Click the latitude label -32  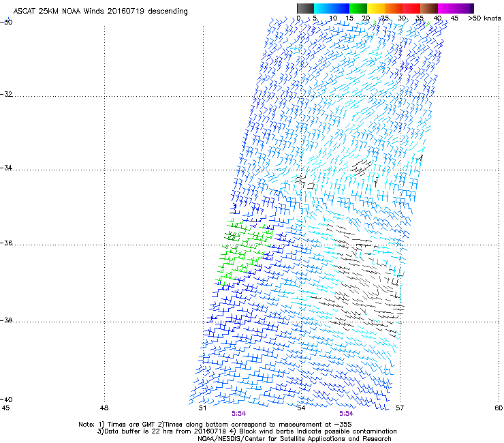click(6, 94)
